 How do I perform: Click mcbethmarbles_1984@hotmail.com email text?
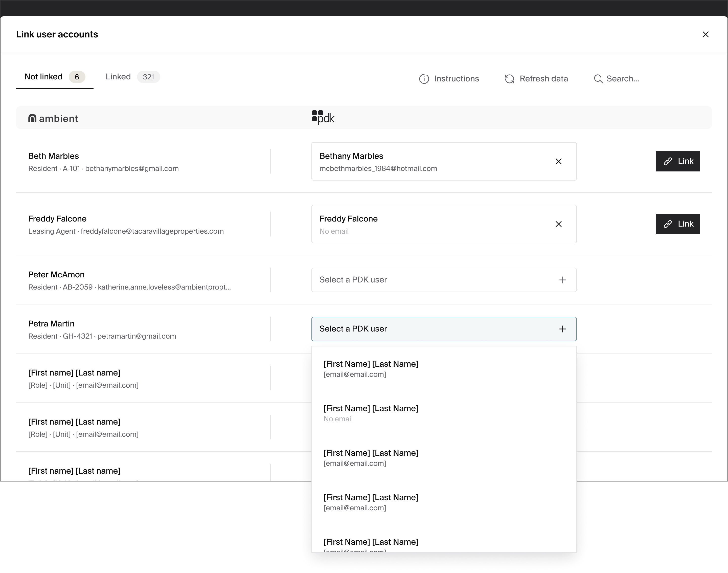378,168
